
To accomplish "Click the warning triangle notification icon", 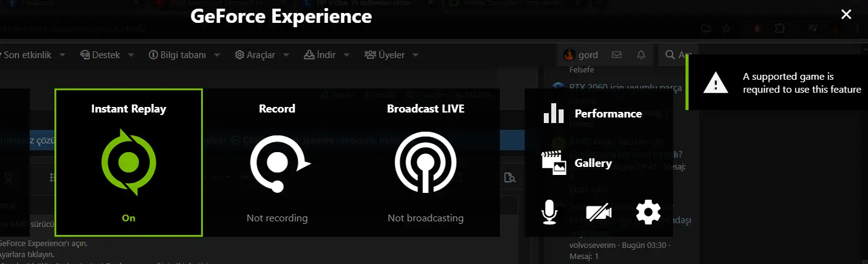I will coord(716,82).
